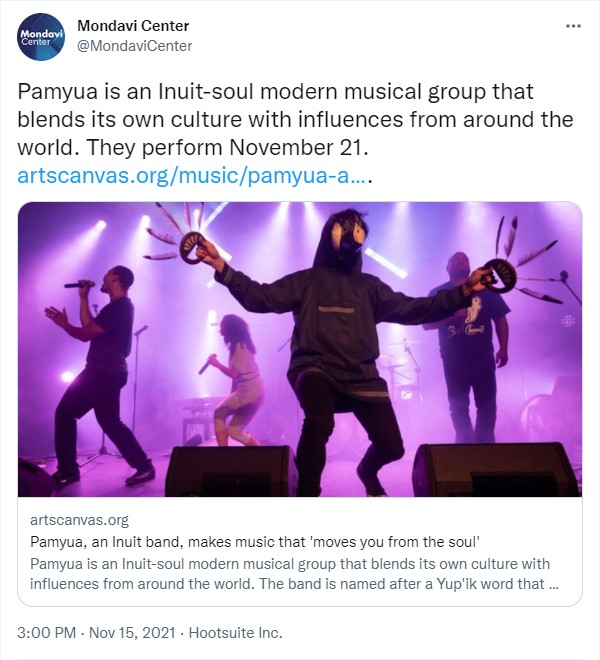Click the keyboard instrument on the stage
This screenshot has width=600, height=660.
(x=199, y=410)
